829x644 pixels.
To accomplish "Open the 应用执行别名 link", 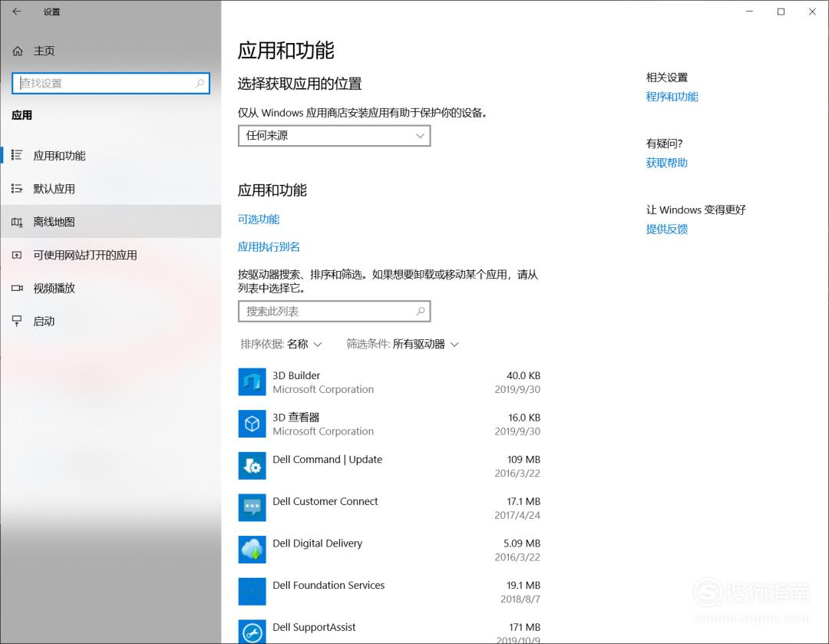I will tap(269, 246).
